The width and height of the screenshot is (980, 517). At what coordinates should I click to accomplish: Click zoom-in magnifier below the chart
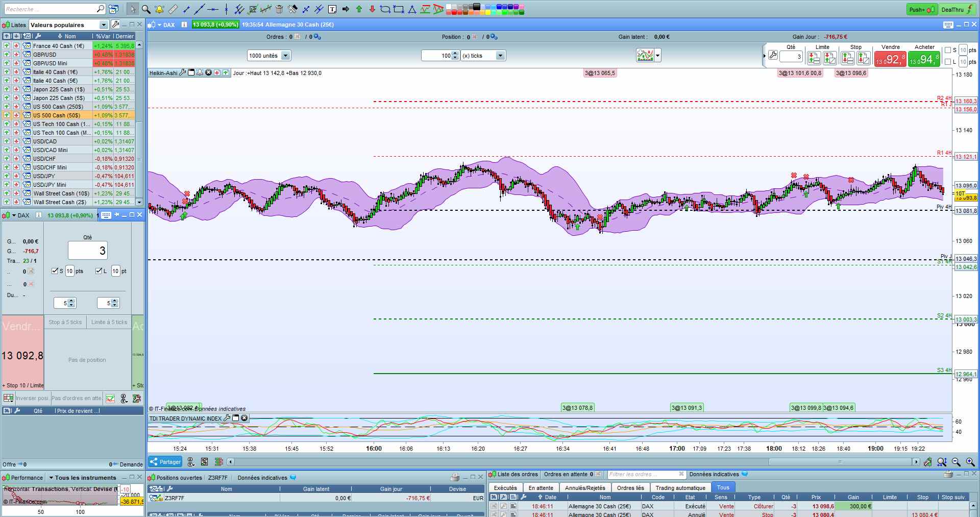pyautogui.click(x=970, y=462)
